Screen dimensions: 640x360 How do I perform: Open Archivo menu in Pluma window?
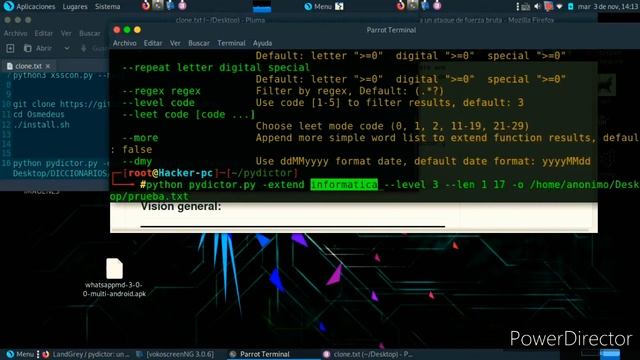click(15, 33)
